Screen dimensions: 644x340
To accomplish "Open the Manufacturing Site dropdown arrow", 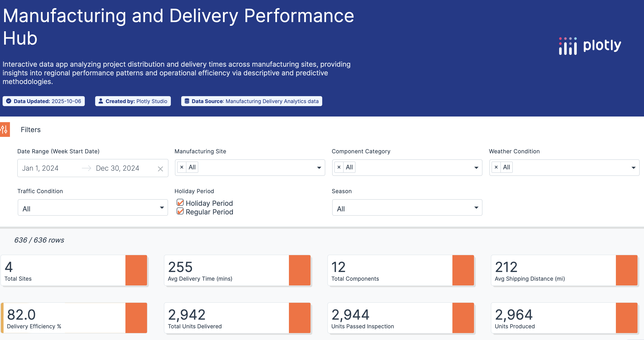I will coord(319,167).
